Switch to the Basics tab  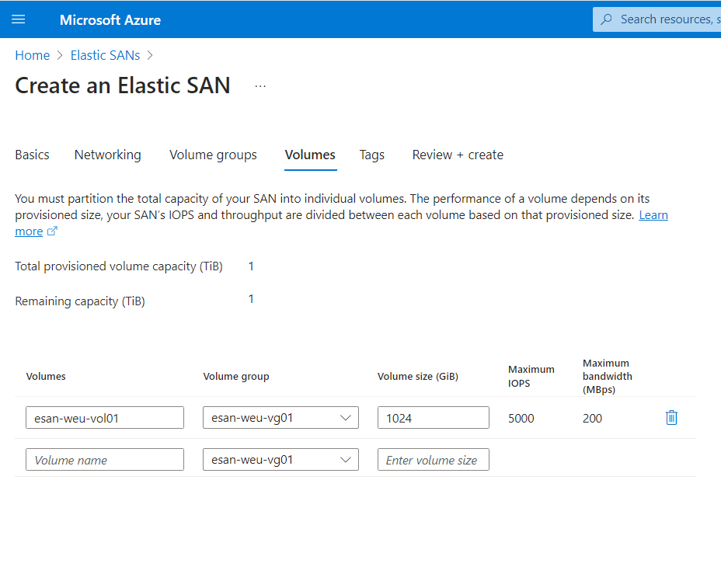pos(32,155)
